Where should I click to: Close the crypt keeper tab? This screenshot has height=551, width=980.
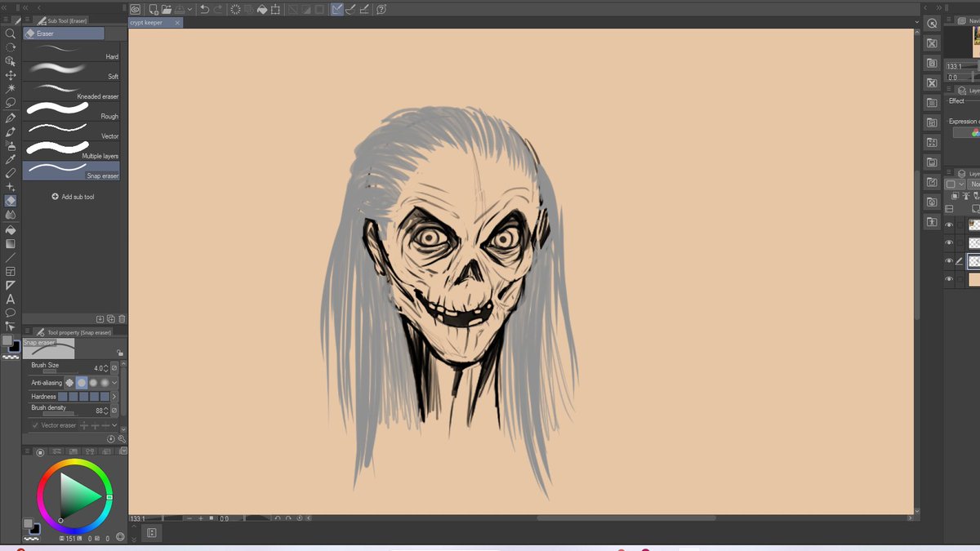coord(177,23)
